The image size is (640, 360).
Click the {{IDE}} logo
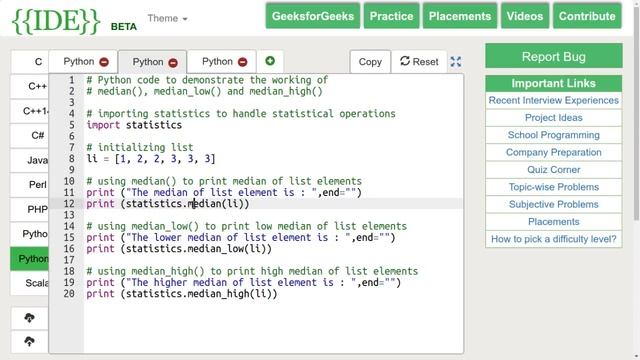pos(56,20)
